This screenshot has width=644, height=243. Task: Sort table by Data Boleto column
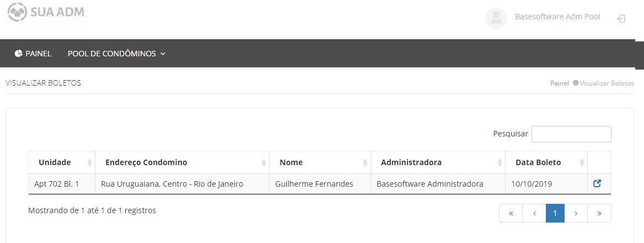tap(546, 162)
